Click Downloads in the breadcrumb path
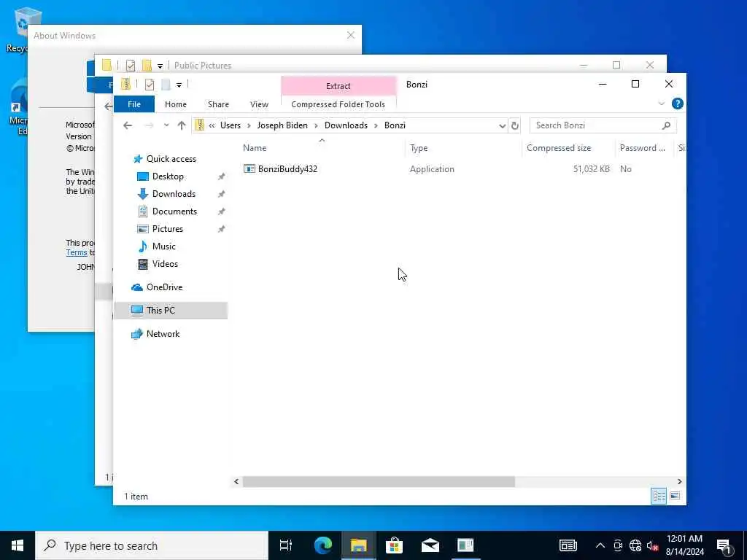747x560 pixels. (x=346, y=125)
